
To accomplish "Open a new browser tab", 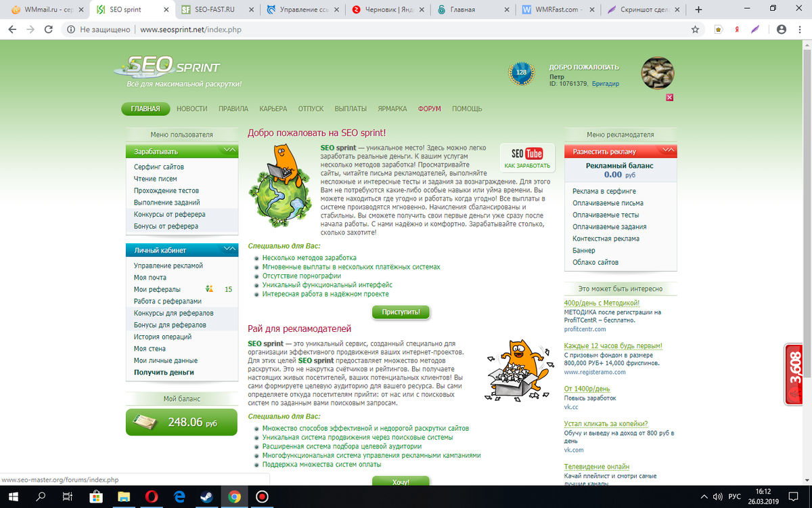I will click(x=698, y=9).
